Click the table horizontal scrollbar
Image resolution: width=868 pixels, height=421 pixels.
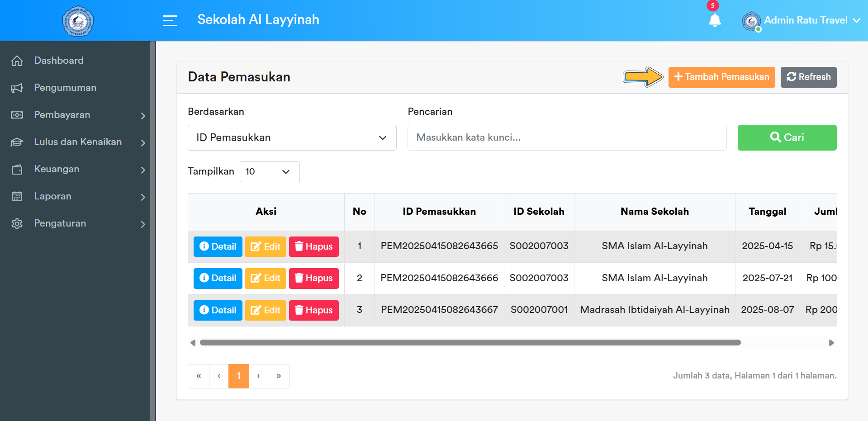pos(470,343)
